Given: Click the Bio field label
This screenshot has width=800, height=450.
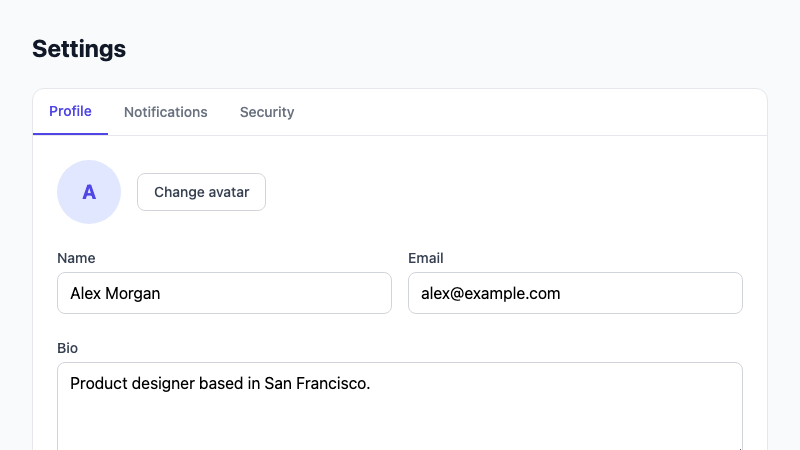Looking at the screenshot, I should pyautogui.click(x=67, y=348).
